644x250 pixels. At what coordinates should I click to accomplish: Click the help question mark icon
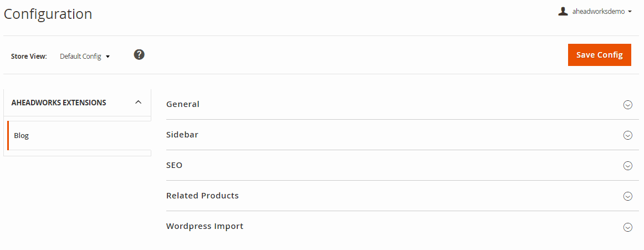139,54
